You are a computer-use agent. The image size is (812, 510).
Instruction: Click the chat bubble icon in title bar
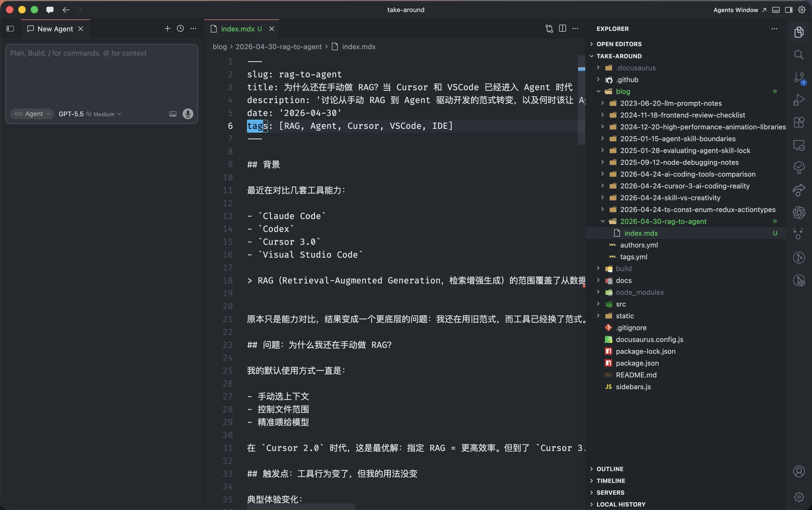[50, 10]
